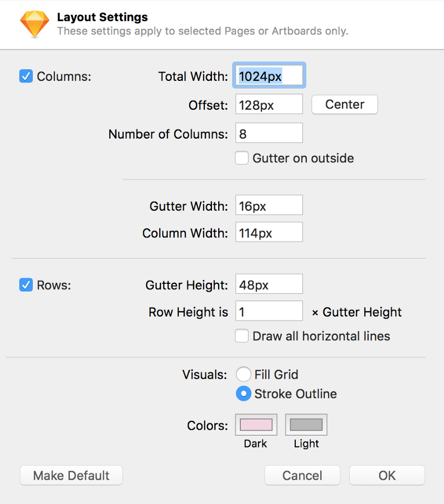The height and width of the screenshot is (504, 444).
Task: Confirm settings with OK button
Action: [387, 475]
